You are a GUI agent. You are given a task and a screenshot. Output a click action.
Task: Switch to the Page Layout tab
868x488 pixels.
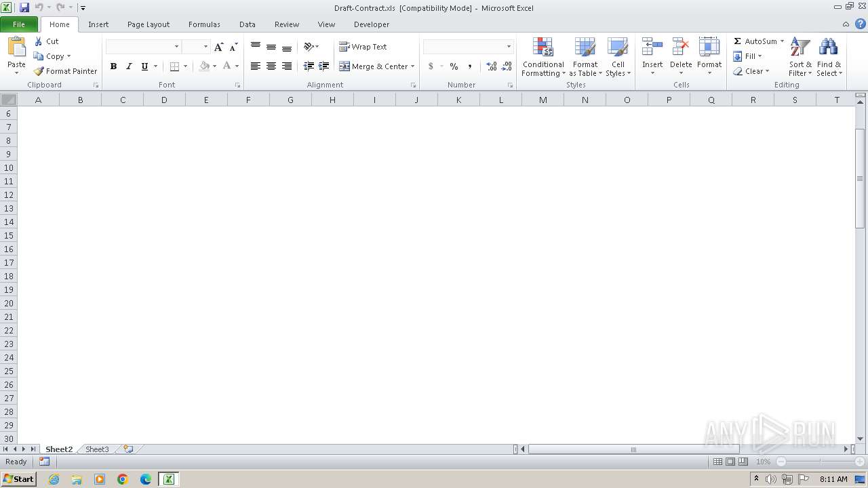pos(149,24)
